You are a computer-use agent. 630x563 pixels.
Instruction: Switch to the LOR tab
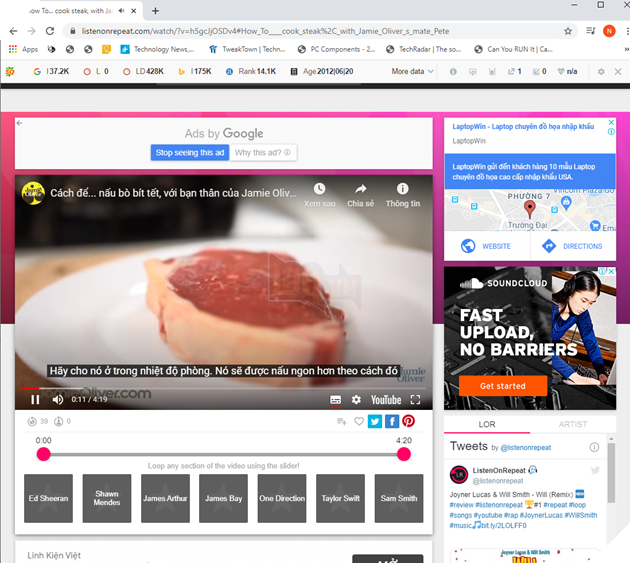click(x=487, y=424)
